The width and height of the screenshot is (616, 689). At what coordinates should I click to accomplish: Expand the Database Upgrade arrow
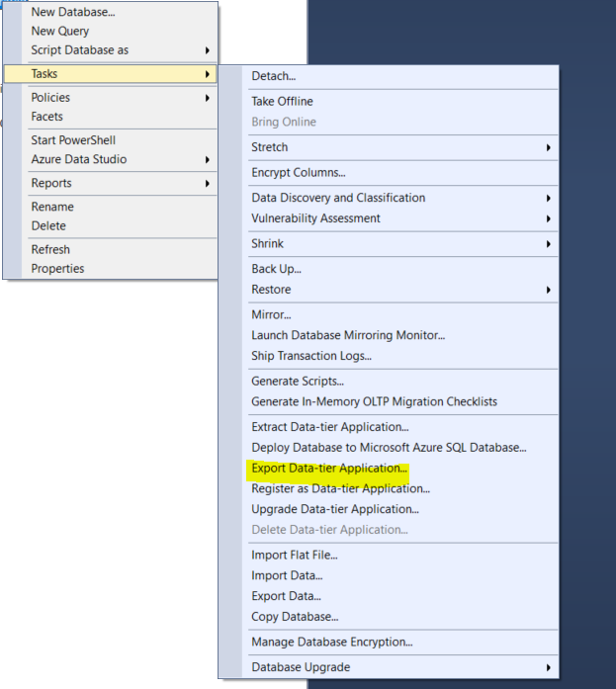pyautogui.click(x=548, y=667)
